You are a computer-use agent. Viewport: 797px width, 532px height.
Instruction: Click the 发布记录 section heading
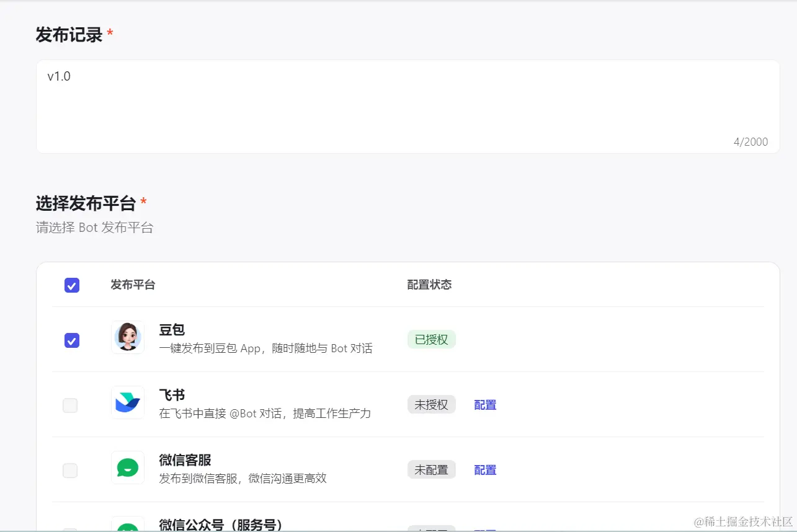[x=69, y=35]
